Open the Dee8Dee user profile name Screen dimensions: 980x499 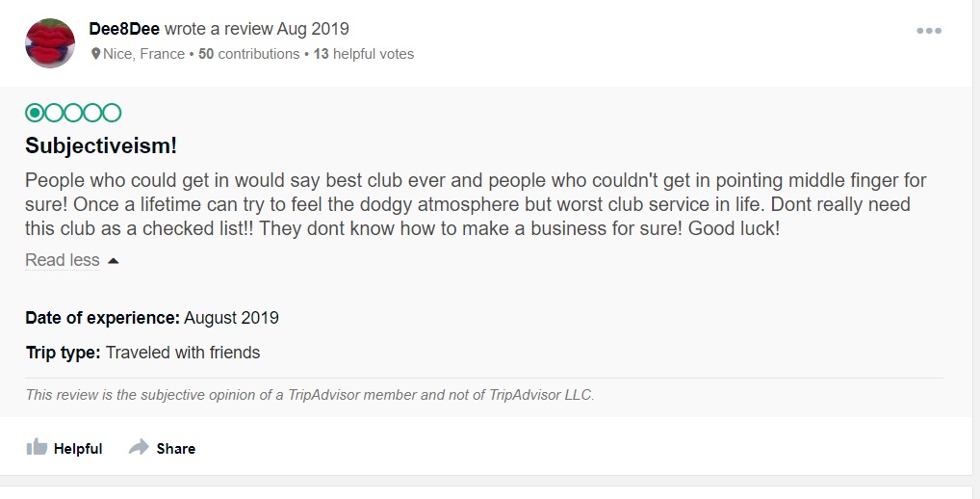[124, 29]
